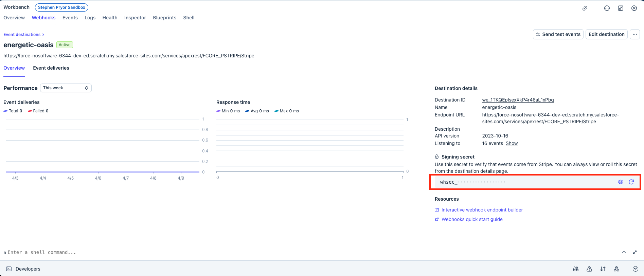Open the warning triangle icon in bottom bar
644x276 pixels.
click(589, 269)
